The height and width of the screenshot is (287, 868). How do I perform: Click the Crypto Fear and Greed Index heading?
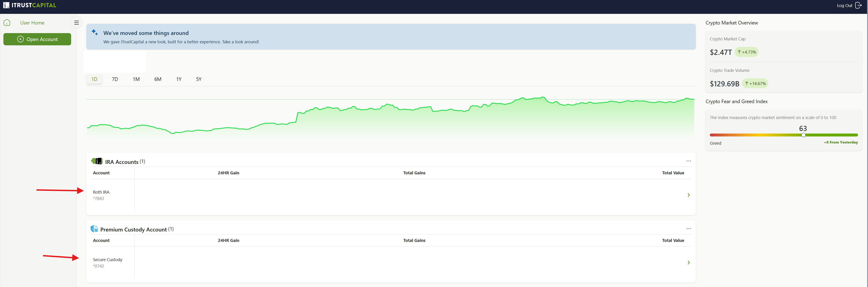(736, 102)
